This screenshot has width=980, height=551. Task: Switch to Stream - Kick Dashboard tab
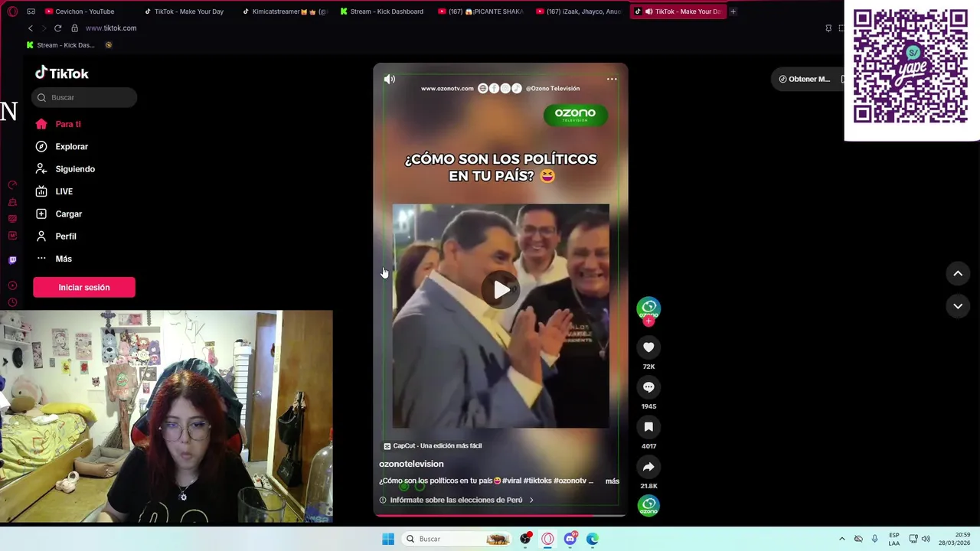[x=382, y=11]
